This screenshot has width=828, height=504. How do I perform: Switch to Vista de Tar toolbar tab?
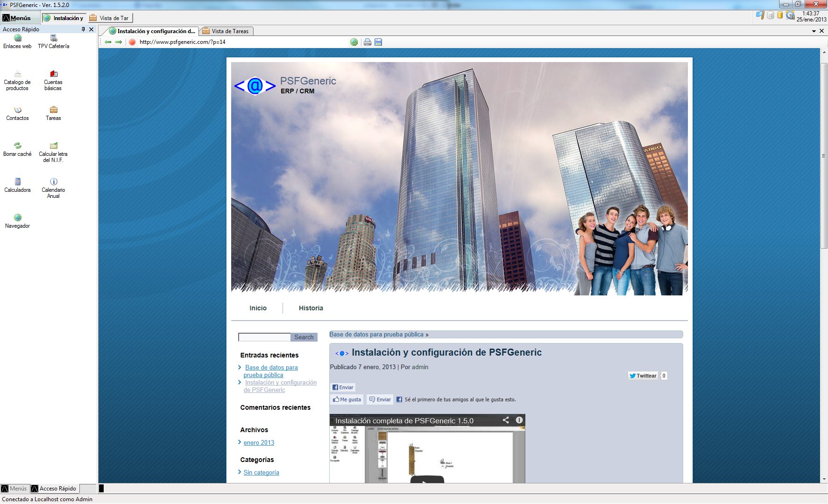[110, 18]
